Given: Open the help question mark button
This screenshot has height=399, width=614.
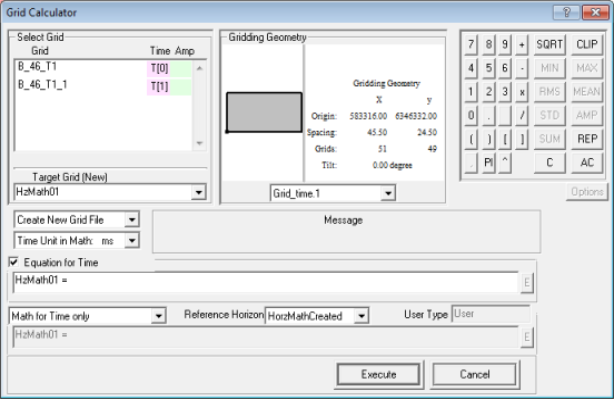Looking at the screenshot, I should [566, 13].
